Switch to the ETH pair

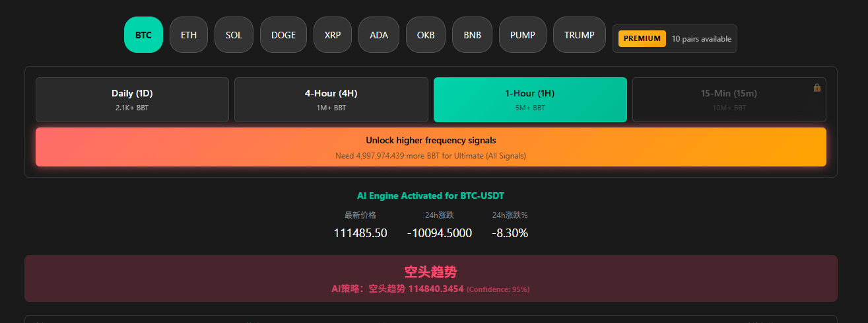point(189,35)
